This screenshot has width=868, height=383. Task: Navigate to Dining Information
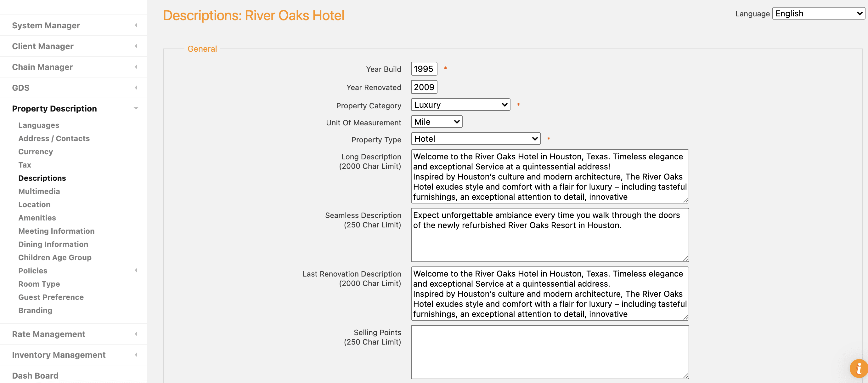point(53,244)
